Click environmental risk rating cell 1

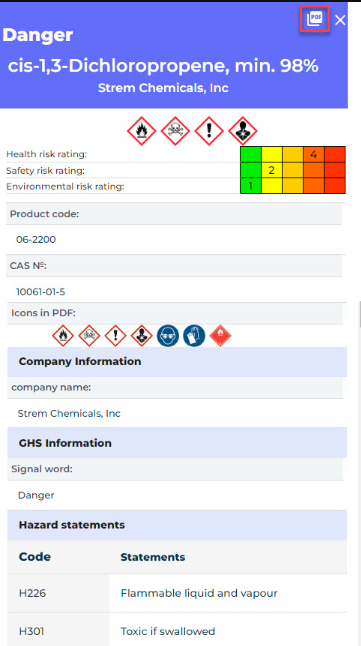[251, 186]
